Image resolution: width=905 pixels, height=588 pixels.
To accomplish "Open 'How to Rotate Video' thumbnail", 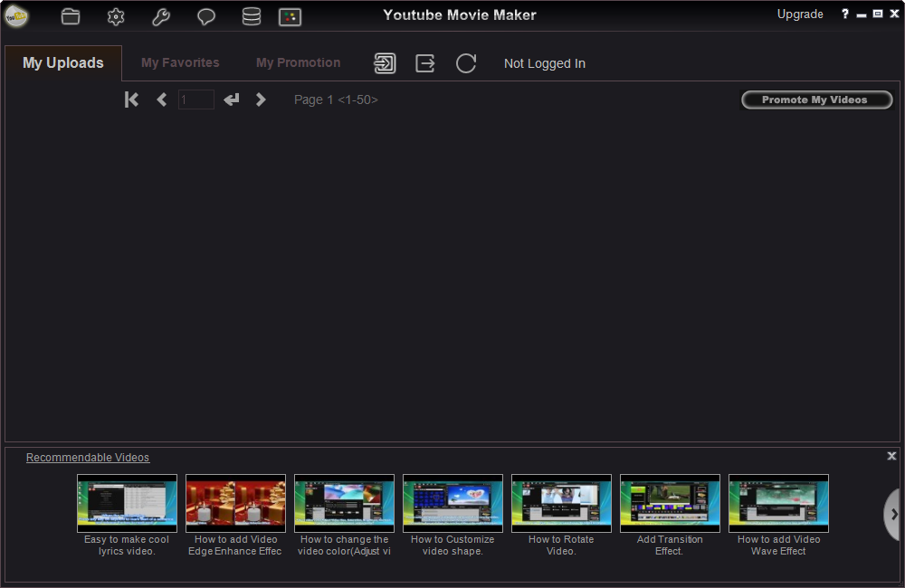I will pyautogui.click(x=561, y=503).
